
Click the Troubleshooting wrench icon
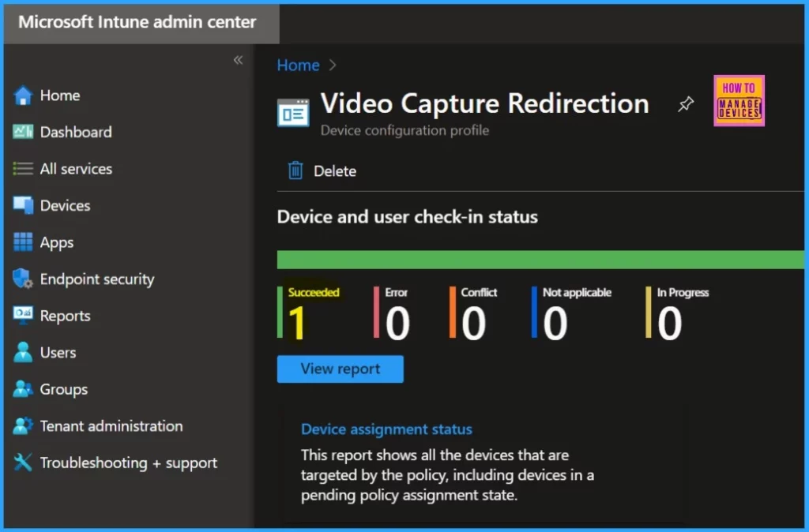[x=23, y=463]
